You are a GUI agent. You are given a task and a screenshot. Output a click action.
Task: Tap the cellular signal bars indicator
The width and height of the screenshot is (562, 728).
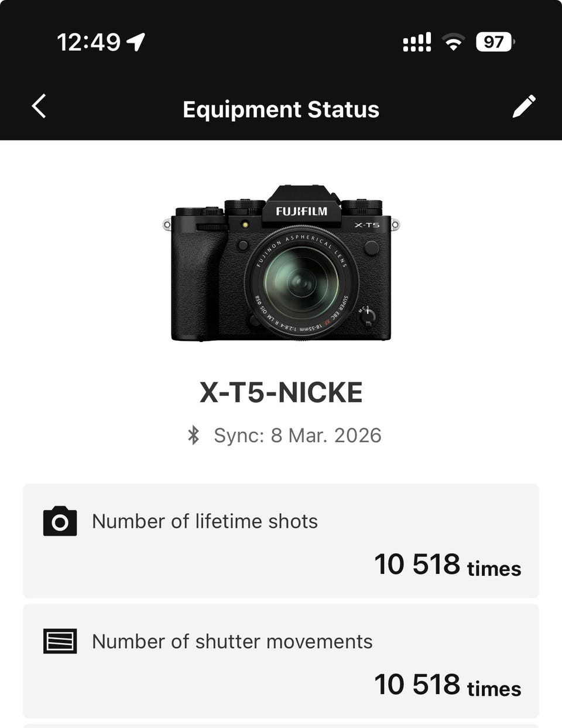[x=417, y=42]
